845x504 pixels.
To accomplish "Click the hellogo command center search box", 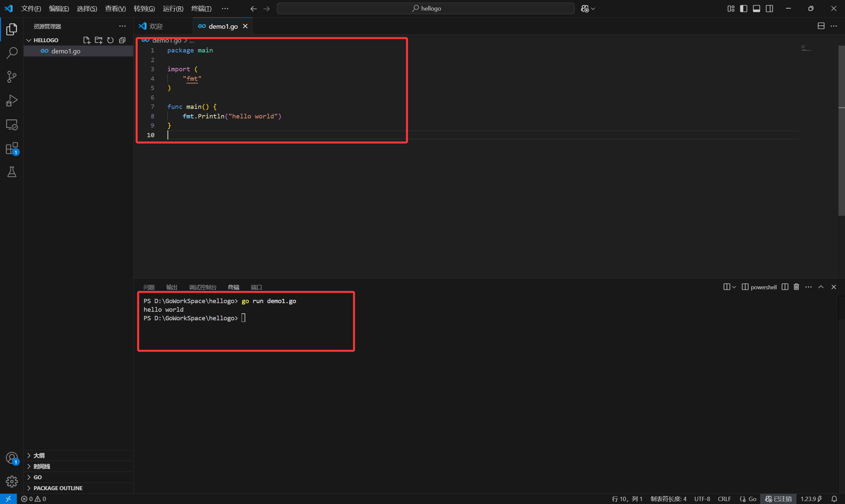I will tap(426, 9).
